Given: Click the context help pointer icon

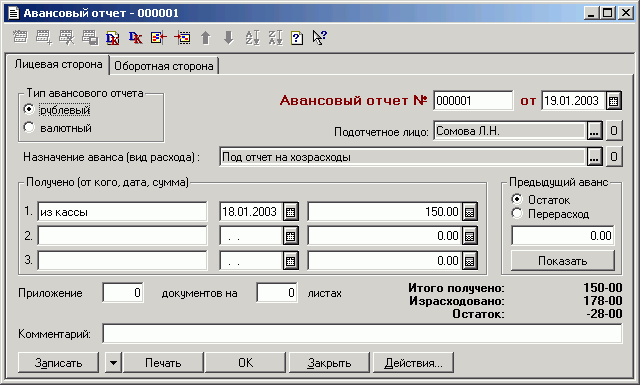Looking at the screenshot, I should click(320, 38).
